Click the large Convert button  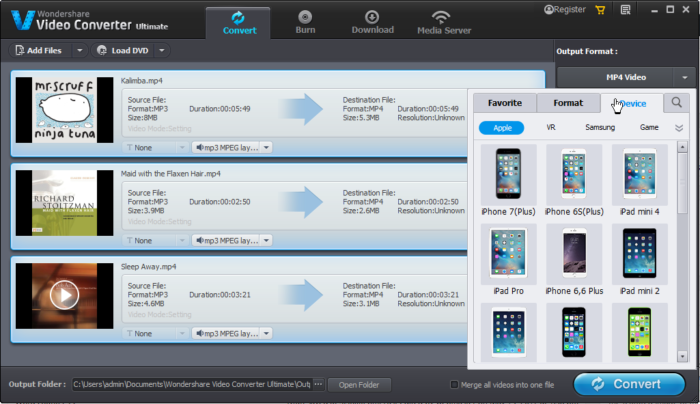click(629, 384)
